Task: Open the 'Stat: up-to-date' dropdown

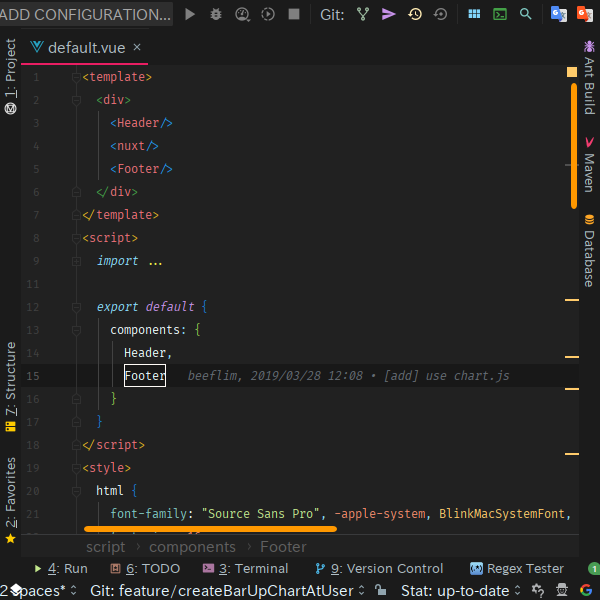Action: pyautogui.click(x=461, y=590)
